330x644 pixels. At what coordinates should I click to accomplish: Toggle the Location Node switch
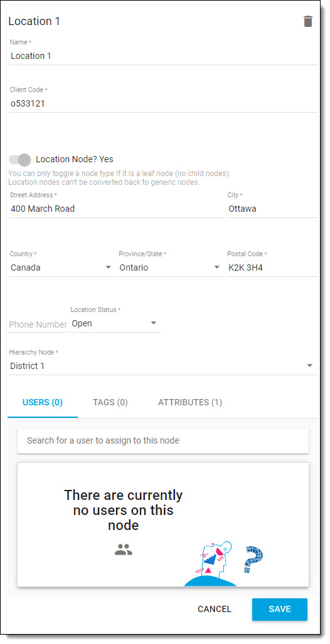19,159
